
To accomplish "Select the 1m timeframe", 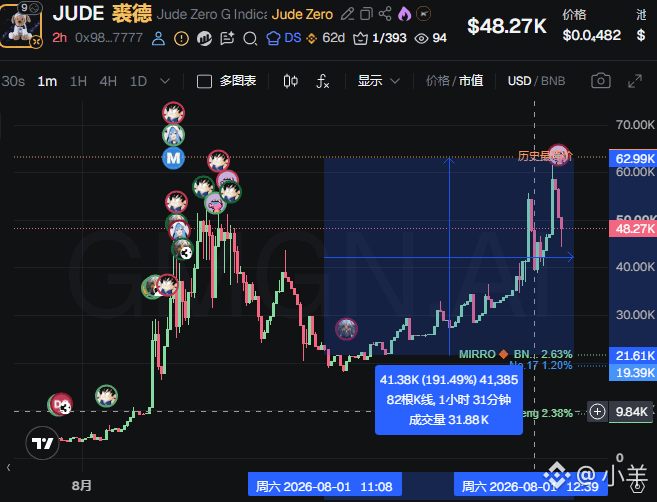I will 47,81.
